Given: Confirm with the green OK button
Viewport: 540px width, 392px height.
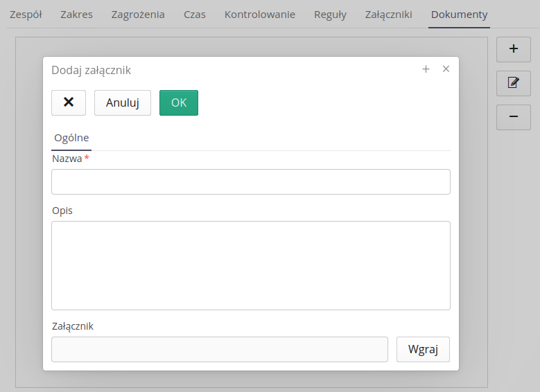Looking at the screenshot, I should click(x=179, y=103).
